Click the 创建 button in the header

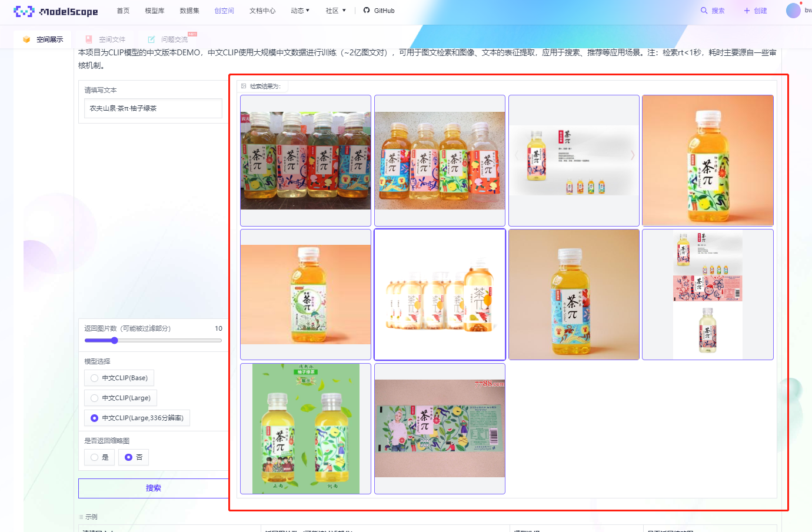tap(756, 11)
